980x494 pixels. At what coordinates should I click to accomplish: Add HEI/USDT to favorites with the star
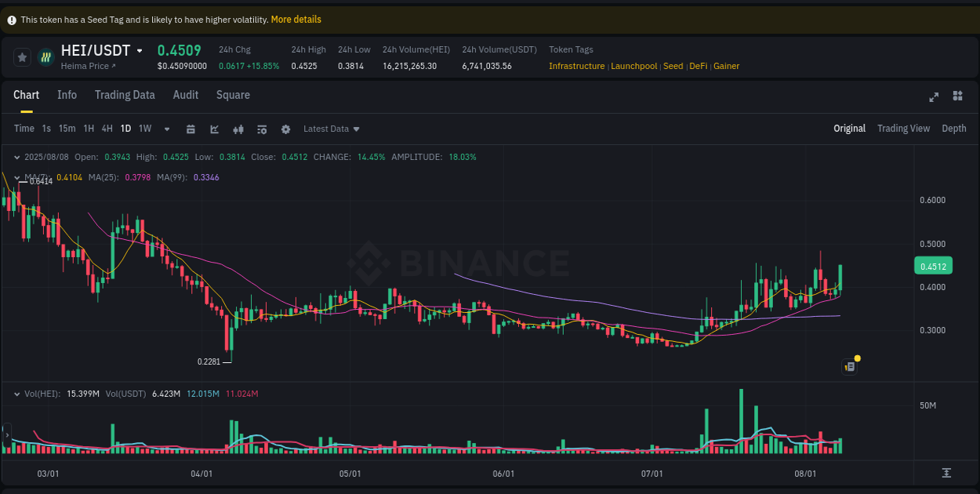[x=22, y=56]
